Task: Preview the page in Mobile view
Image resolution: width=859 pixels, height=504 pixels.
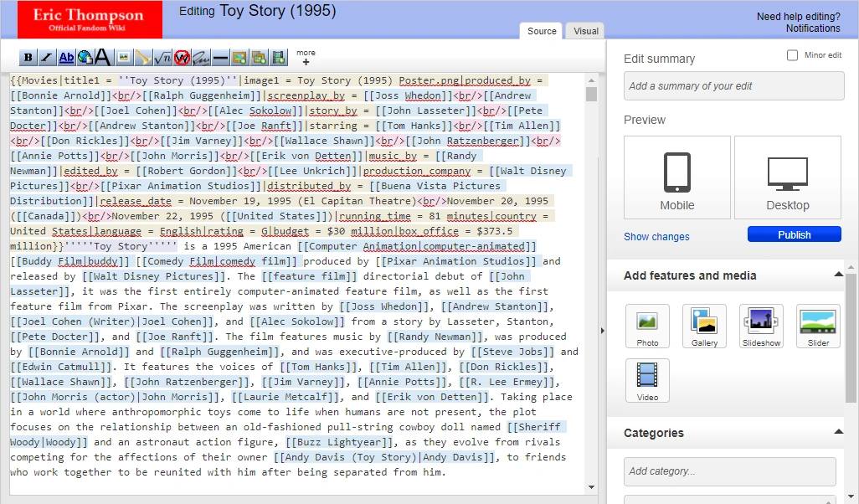Action: (x=677, y=177)
